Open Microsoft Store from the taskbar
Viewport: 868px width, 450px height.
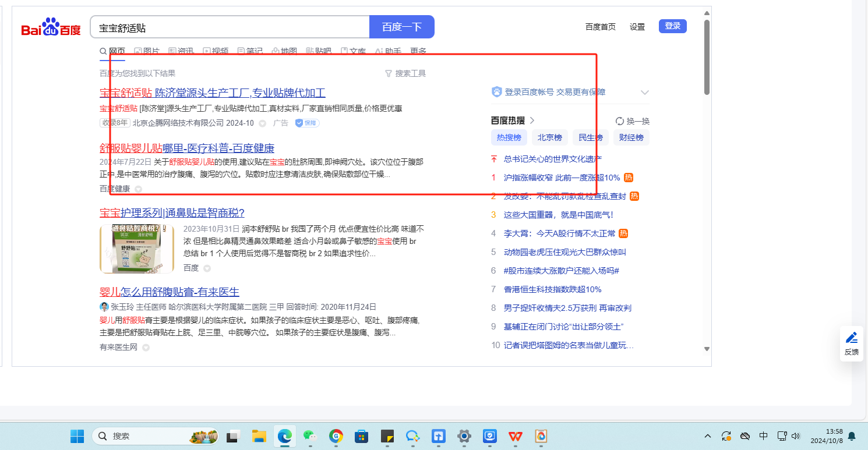coord(361,436)
